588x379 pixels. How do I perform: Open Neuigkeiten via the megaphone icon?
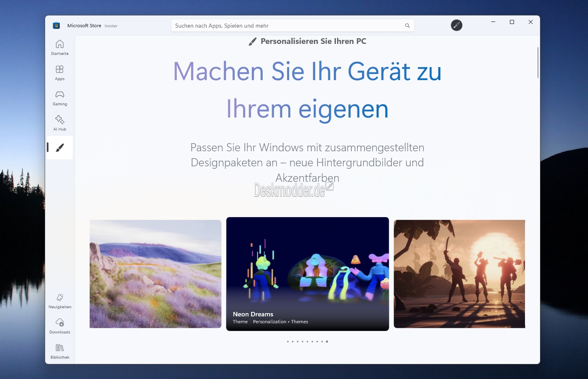coord(59,297)
